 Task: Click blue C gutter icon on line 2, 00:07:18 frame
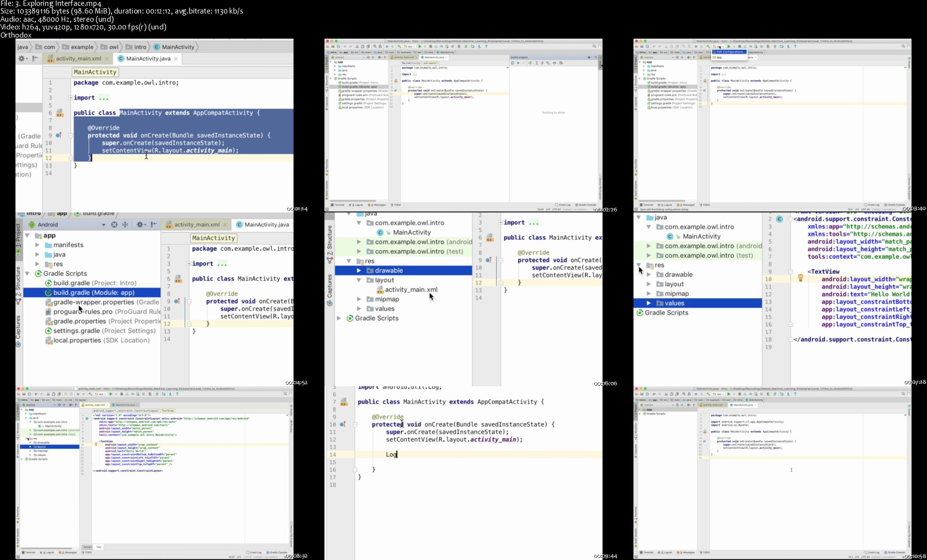point(779,219)
